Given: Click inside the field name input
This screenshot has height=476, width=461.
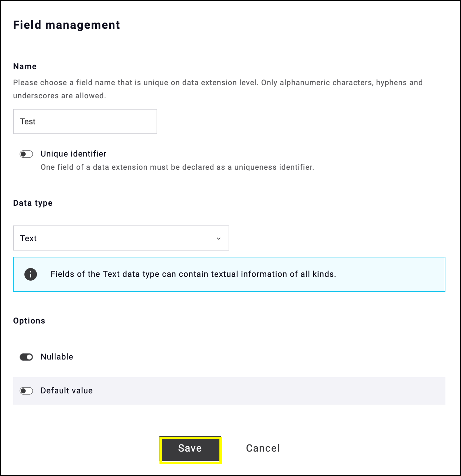Looking at the screenshot, I should click(85, 121).
